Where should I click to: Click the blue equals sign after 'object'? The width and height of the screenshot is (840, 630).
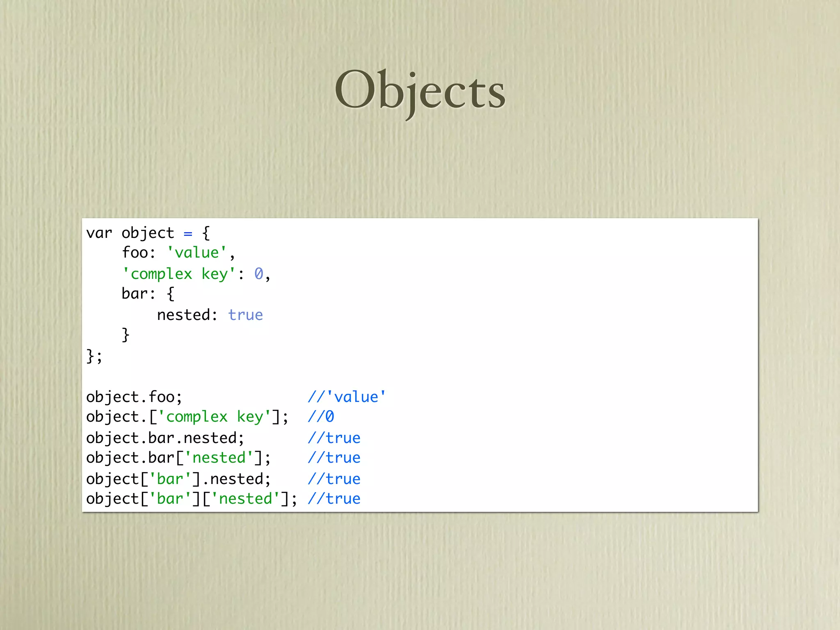tap(188, 234)
